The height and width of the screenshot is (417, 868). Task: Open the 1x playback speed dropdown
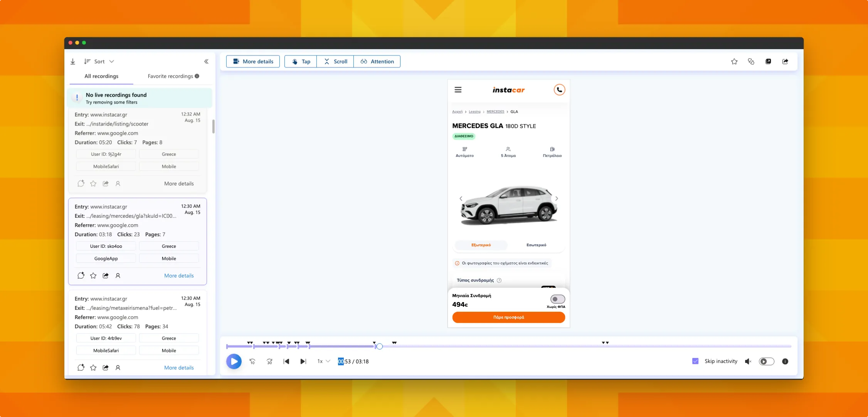[x=324, y=362]
